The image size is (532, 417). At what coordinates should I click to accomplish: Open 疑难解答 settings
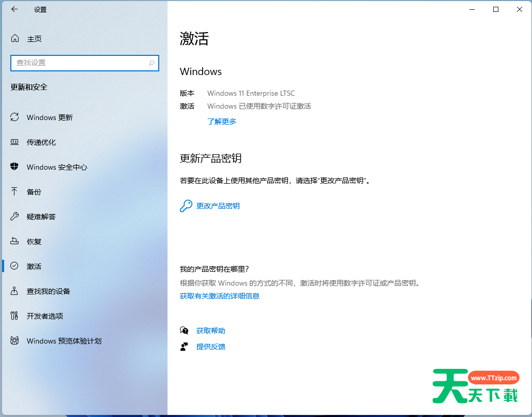[x=41, y=217]
